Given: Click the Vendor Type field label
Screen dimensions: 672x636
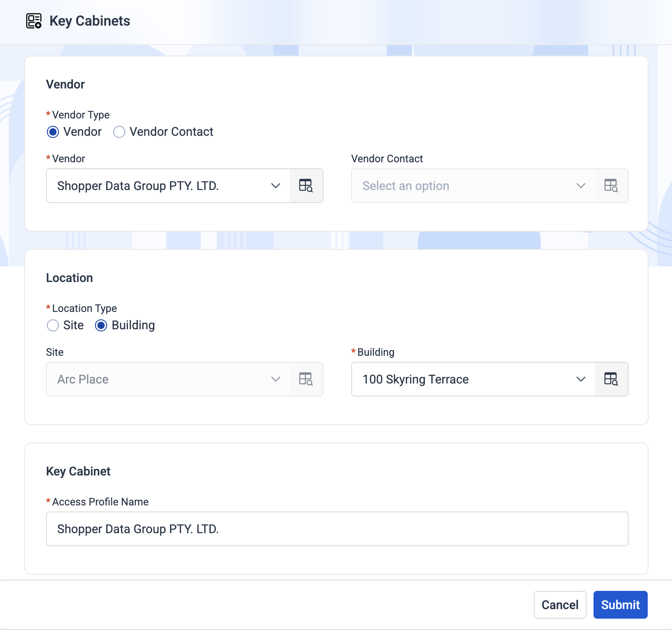Looking at the screenshot, I should tap(81, 115).
